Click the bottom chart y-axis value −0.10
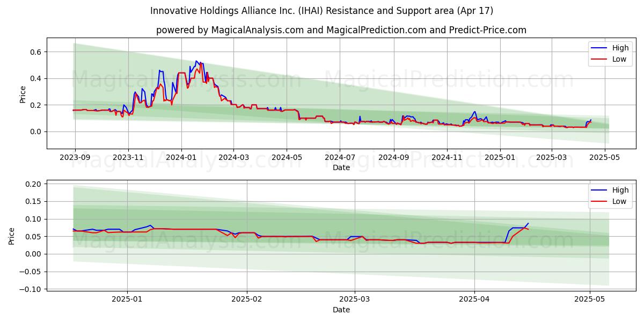The width and height of the screenshot is (644, 322). pyautogui.click(x=31, y=289)
